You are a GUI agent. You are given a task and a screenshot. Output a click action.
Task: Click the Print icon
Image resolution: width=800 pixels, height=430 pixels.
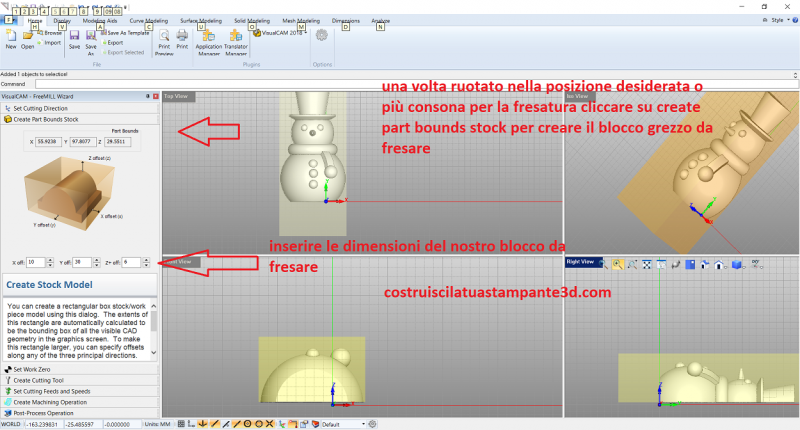pos(182,35)
